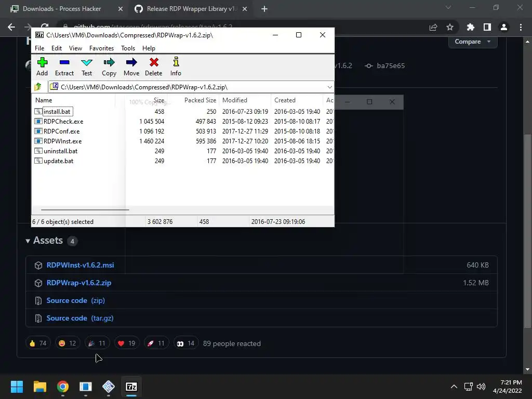
Task: Click the laugh reaction with 12
Action: tap(68, 343)
